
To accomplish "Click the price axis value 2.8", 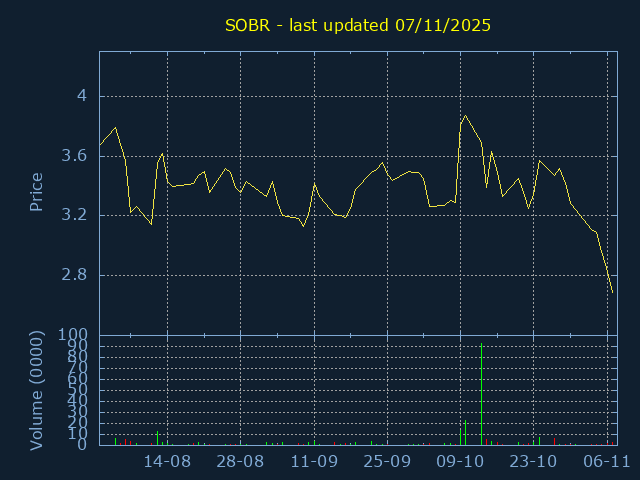I will [x=75, y=275].
